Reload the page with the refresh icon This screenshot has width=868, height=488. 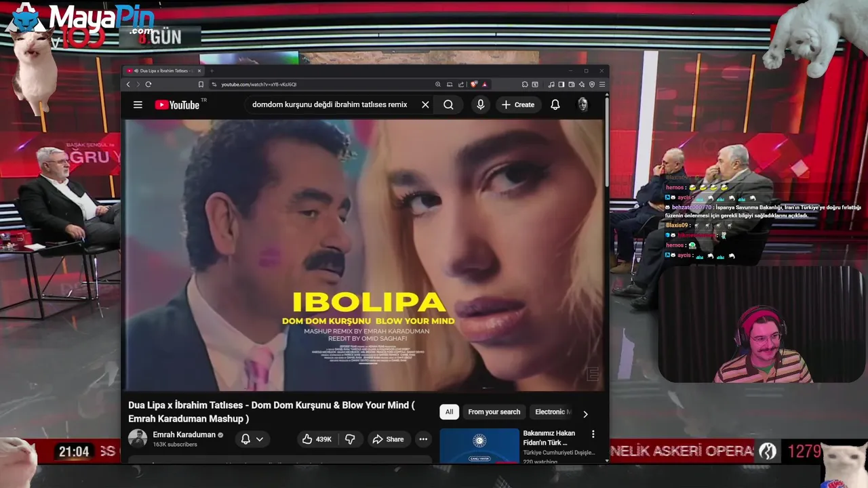(148, 84)
